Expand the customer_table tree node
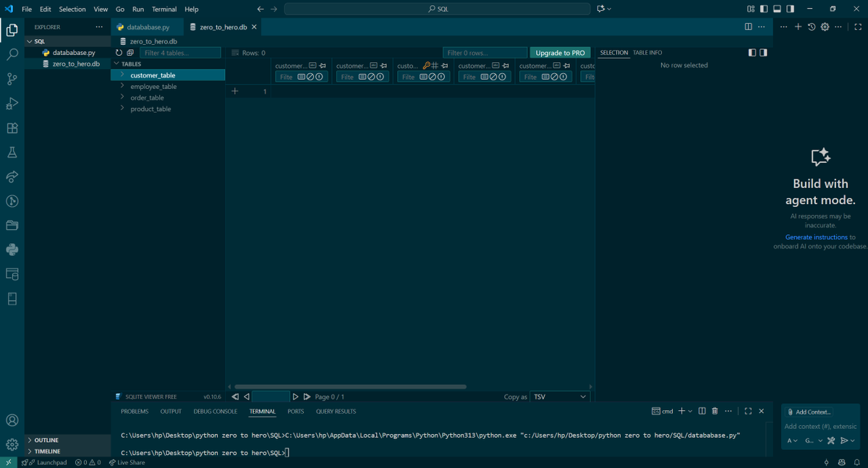This screenshot has width=868, height=468. (122, 75)
